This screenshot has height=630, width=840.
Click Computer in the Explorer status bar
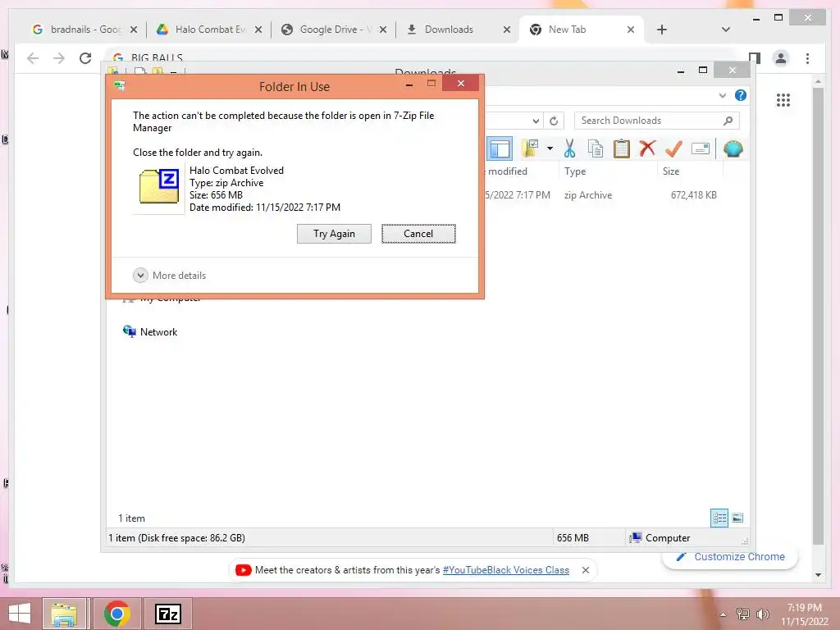pyautogui.click(x=660, y=538)
